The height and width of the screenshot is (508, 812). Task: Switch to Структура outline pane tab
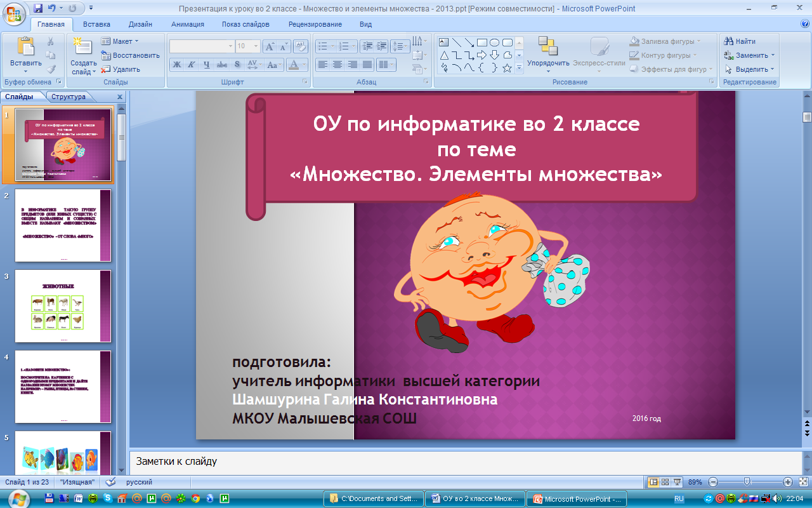69,97
